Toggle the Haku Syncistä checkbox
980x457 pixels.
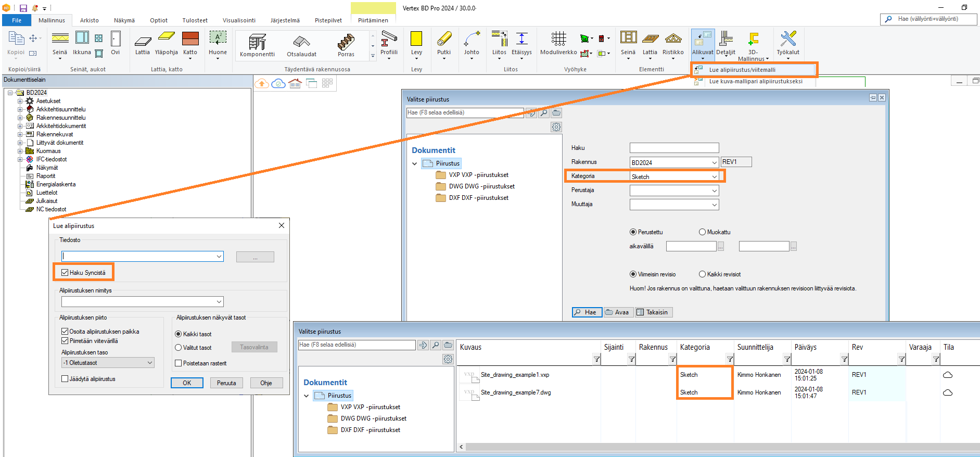click(x=65, y=273)
